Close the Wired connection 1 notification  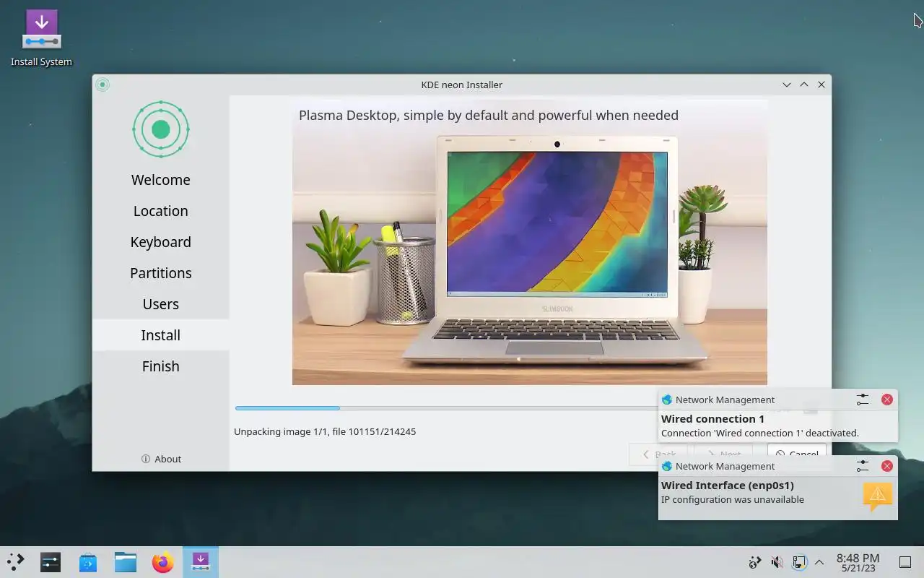[x=887, y=400]
